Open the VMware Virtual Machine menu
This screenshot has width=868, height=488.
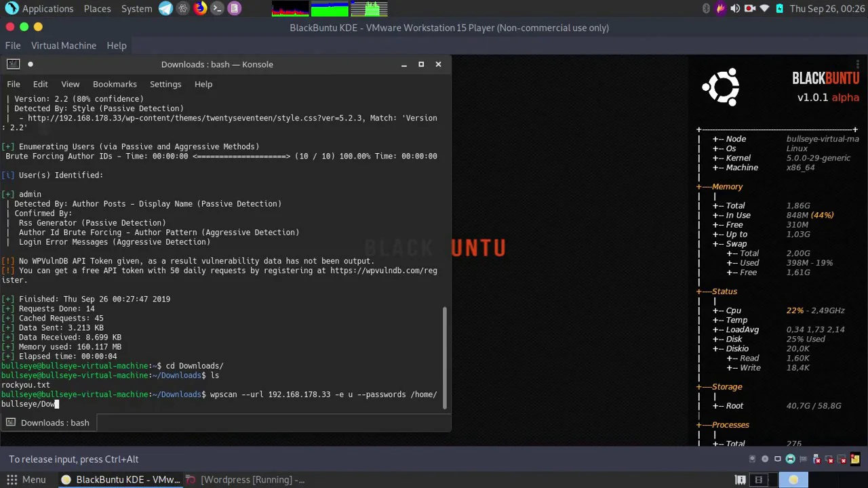(64, 45)
